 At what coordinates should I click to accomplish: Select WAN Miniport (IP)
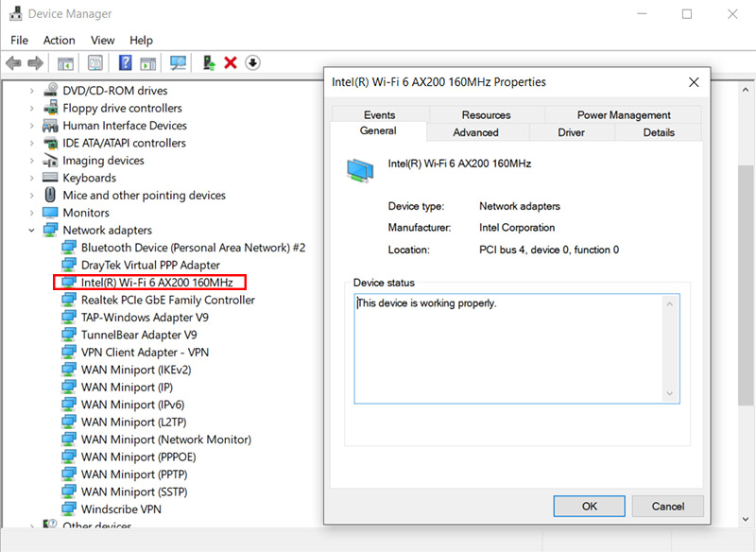pos(127,387)
